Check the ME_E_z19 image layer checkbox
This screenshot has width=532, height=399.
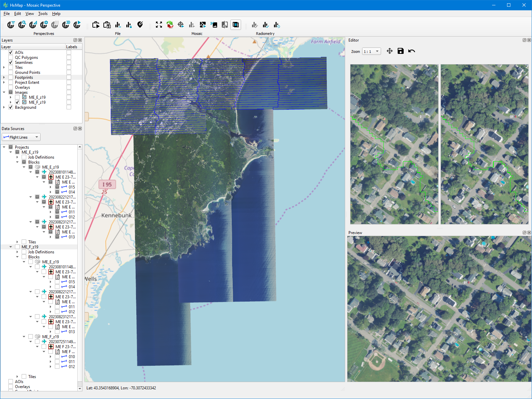pos(17,97)
